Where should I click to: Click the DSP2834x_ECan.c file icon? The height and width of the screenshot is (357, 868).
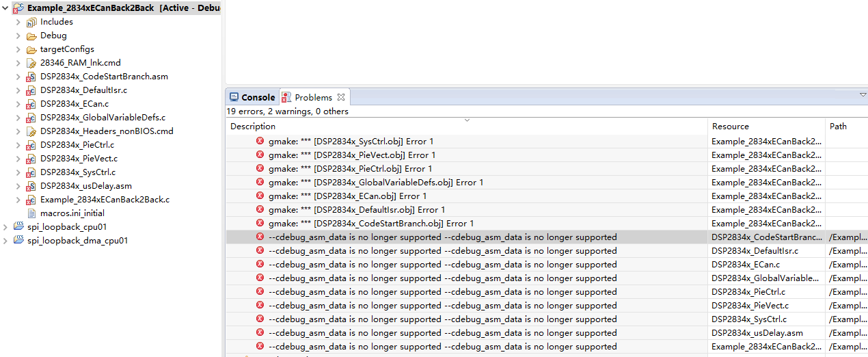coord(31,104)
